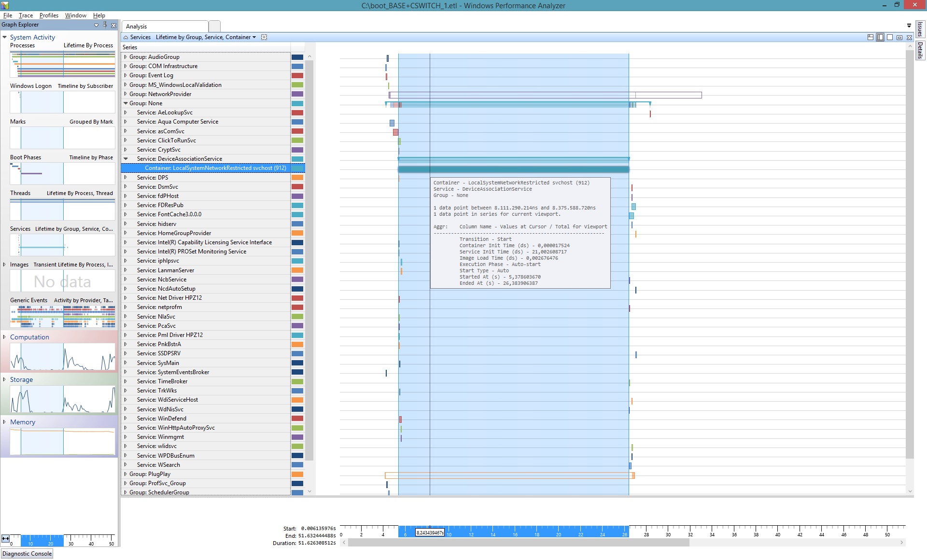Maximize the Services graph panel

899,37
